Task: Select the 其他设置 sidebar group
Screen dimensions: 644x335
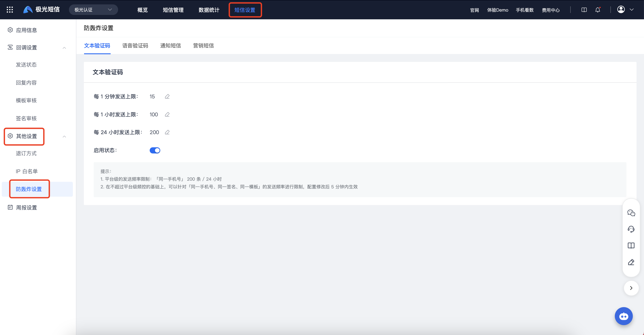Action: tap(27, 136)
